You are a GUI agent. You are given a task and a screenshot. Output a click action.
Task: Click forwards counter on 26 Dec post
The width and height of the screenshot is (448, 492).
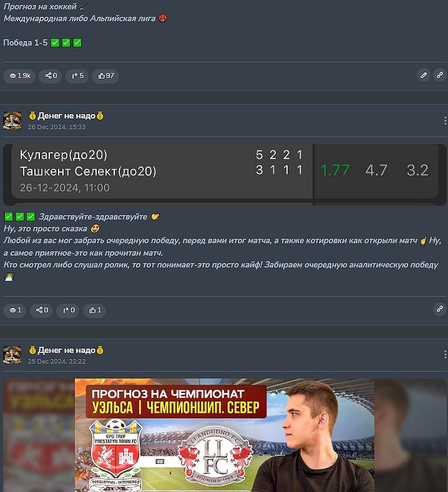point(68,311)
